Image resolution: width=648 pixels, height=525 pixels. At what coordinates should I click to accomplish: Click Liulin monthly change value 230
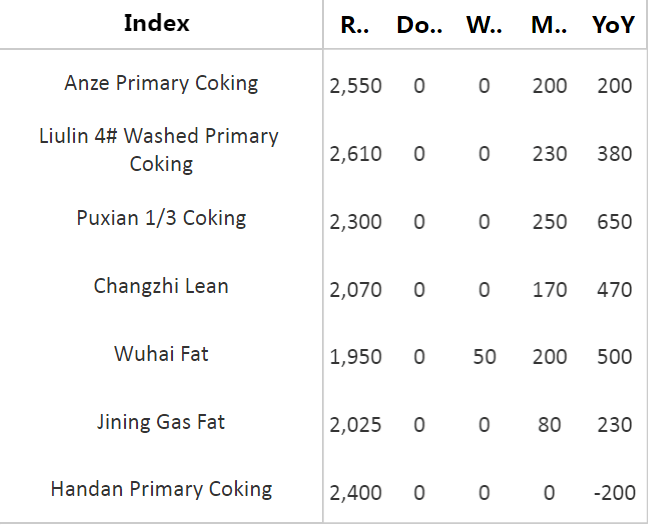click(549, 154)
